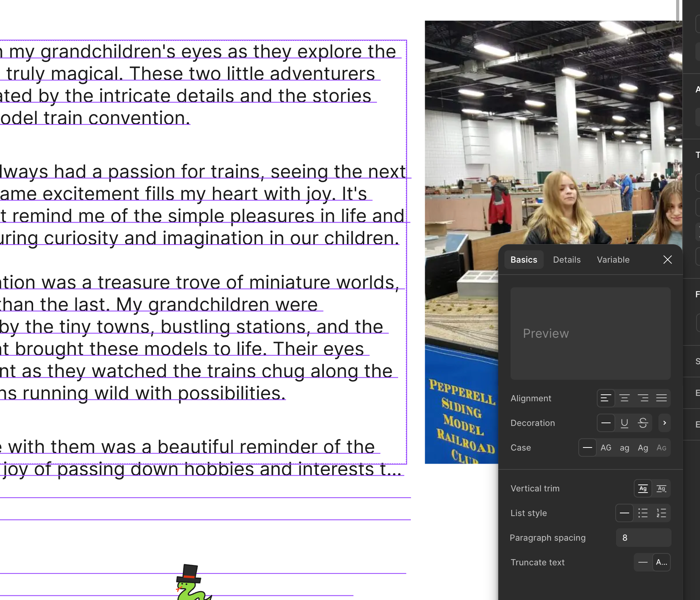Choose standard vertical trim
The height and width of the screenshot is (600, 700).
tap(643, 488)
